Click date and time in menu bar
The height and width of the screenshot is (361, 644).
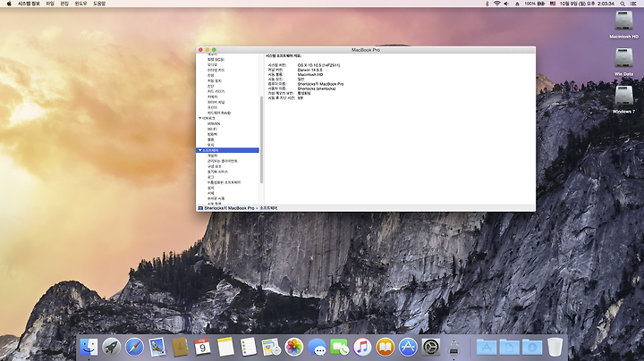pyautogui.click(x=587, y=4)
